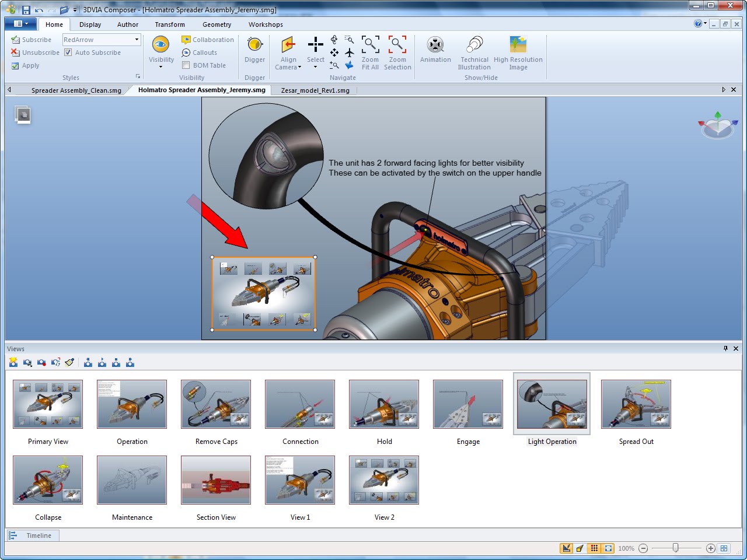Open the Technical Illustration workshop
The image size is (747, 560).
tap(474, 51)
